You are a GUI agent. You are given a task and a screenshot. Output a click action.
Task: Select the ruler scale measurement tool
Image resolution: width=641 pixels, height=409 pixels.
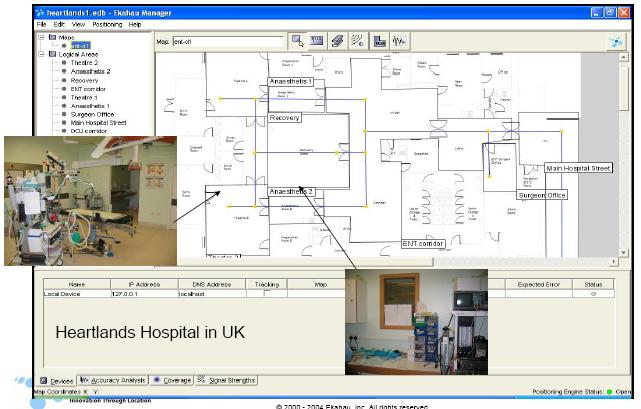[317, 41]
